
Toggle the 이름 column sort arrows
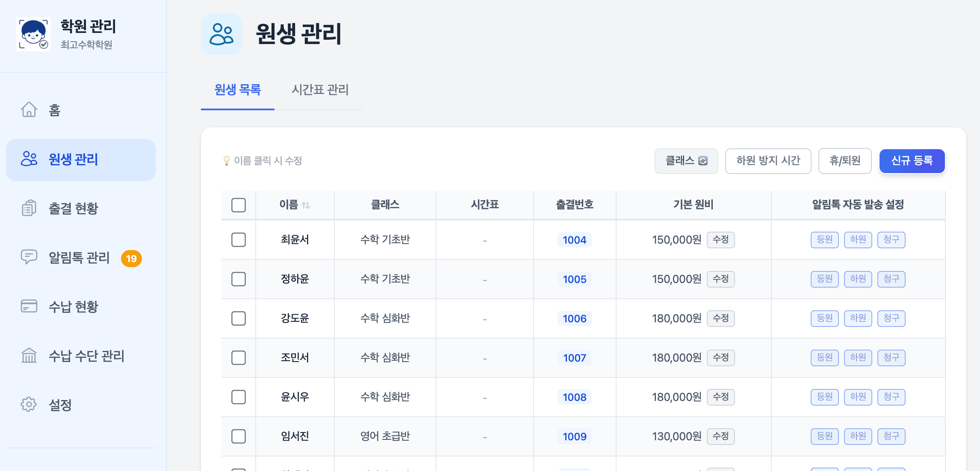coord(307,205)
